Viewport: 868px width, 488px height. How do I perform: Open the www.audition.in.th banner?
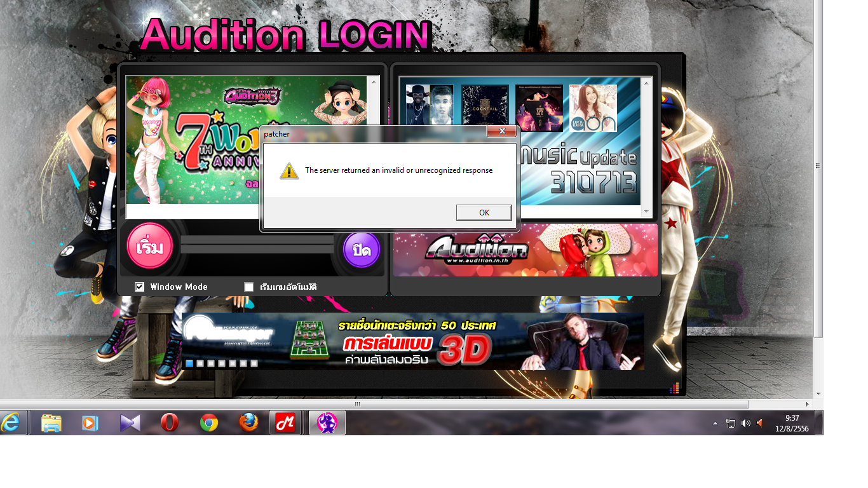tap(526, 250)
